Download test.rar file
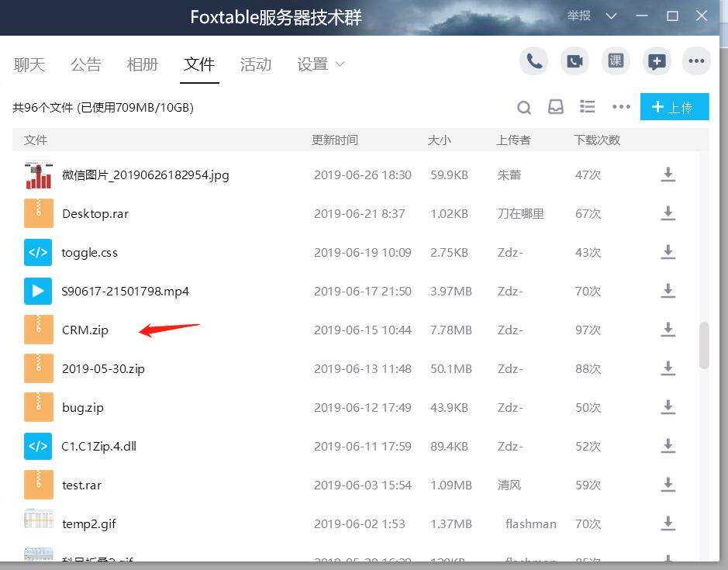Image resolution: width=728 pixels, height=570 pixels. pyautogui.click(x=668, y=485)
